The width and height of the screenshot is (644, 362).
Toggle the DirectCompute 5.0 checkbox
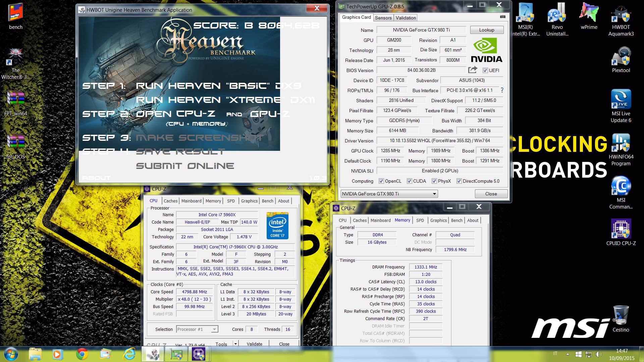(459, 181)
